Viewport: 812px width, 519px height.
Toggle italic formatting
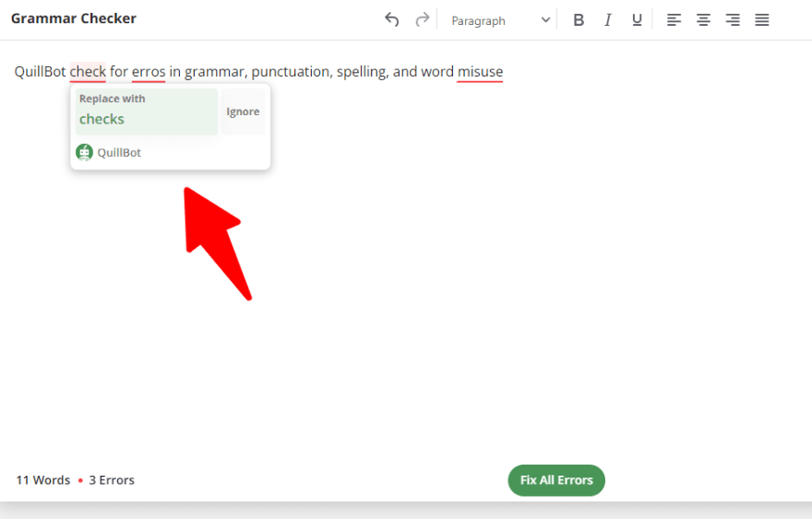(x=607, y=19)
